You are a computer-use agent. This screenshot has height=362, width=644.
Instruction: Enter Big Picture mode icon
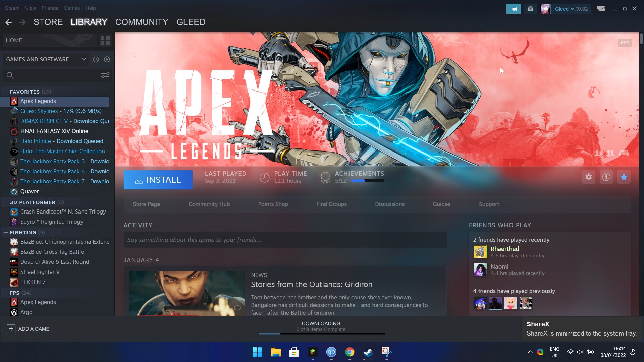pyautogui.click(x=601, y=9)
